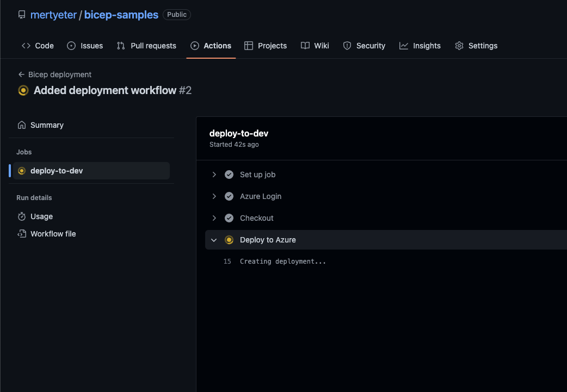
Task: Click the Wiki book icon
Action: [305, 46]
